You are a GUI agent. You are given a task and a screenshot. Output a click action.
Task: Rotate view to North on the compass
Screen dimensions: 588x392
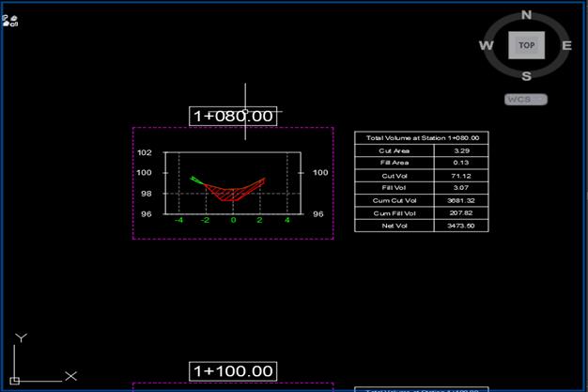pos(526,14)
